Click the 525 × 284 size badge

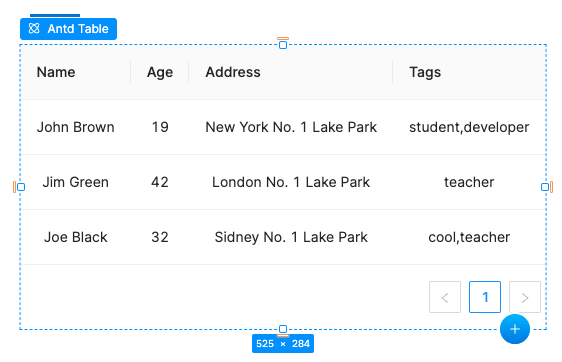click(x=283, y=344)
